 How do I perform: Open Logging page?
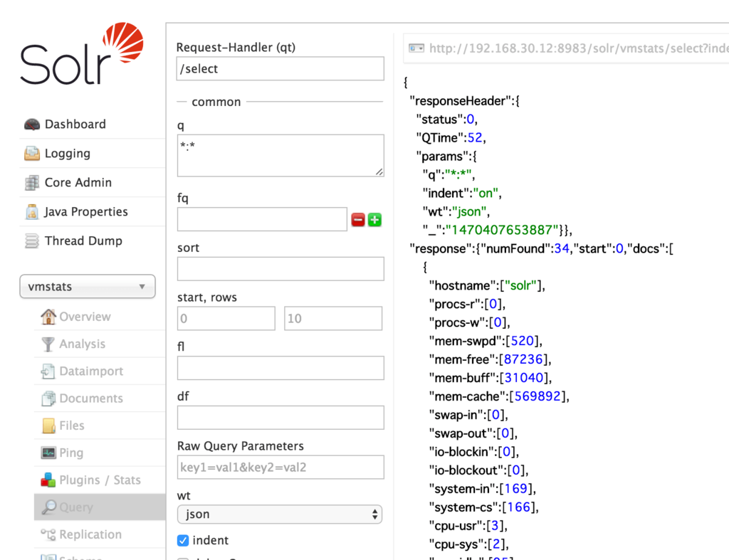tap(68, 154)
